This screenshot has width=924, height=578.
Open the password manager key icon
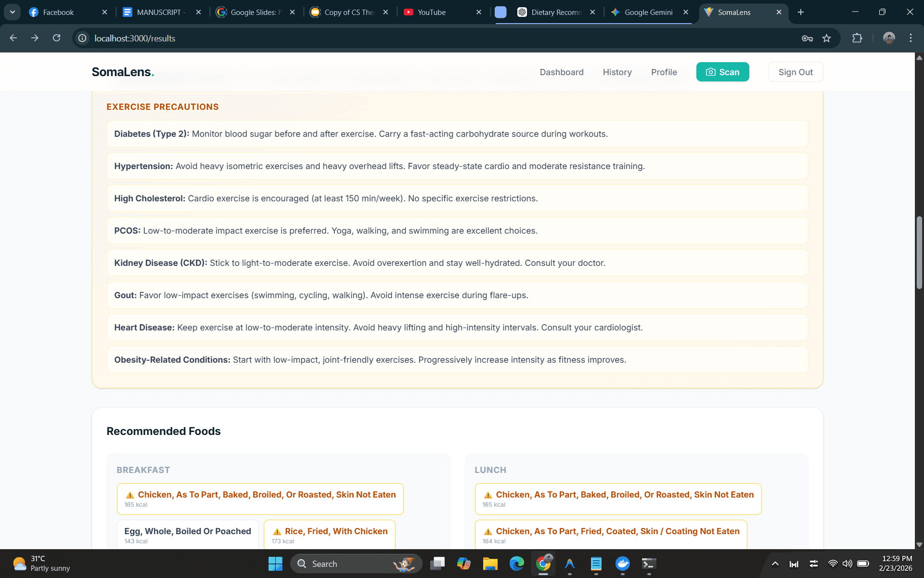807,38
